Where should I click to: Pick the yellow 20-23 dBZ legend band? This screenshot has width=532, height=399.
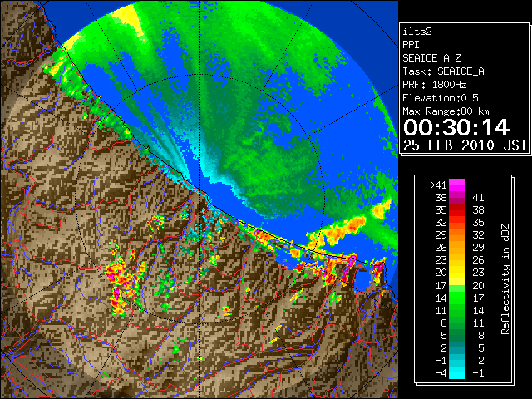tap(457, 273)
